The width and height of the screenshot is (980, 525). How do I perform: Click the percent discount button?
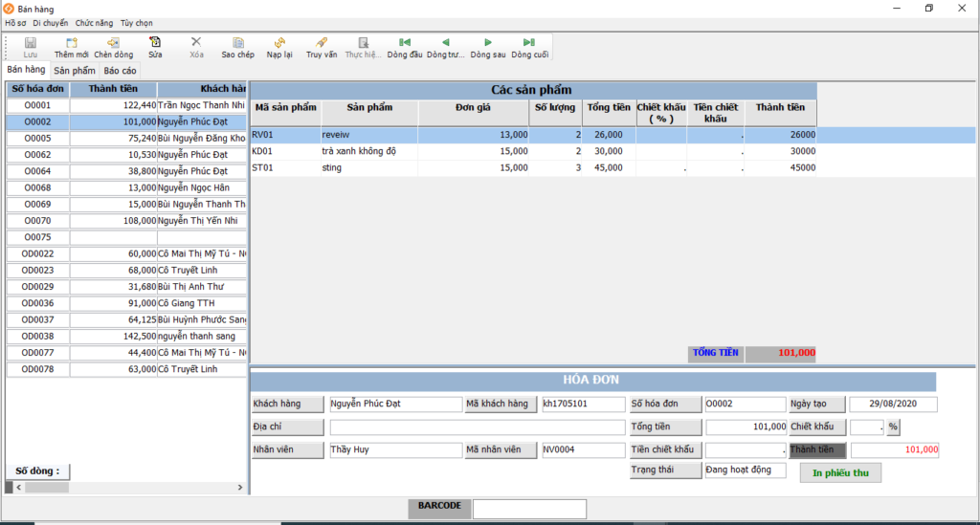pyautogui.click(x=893, y=427)
